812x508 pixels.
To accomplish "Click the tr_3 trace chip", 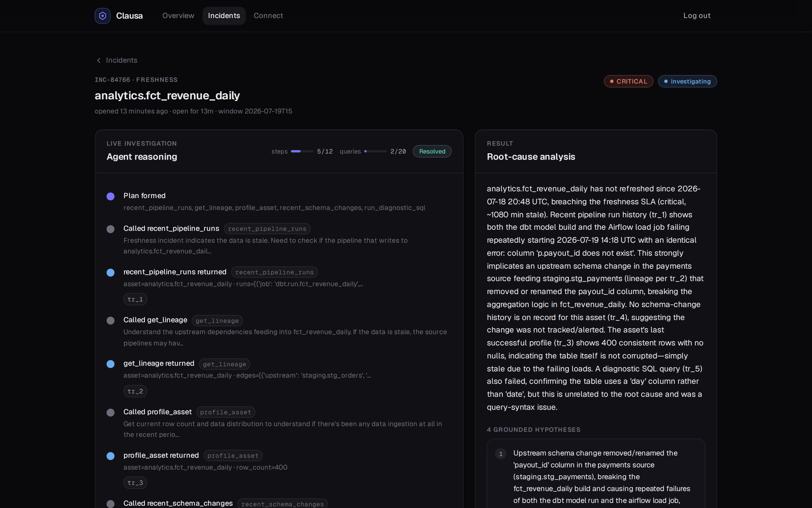I will point(135,483).
